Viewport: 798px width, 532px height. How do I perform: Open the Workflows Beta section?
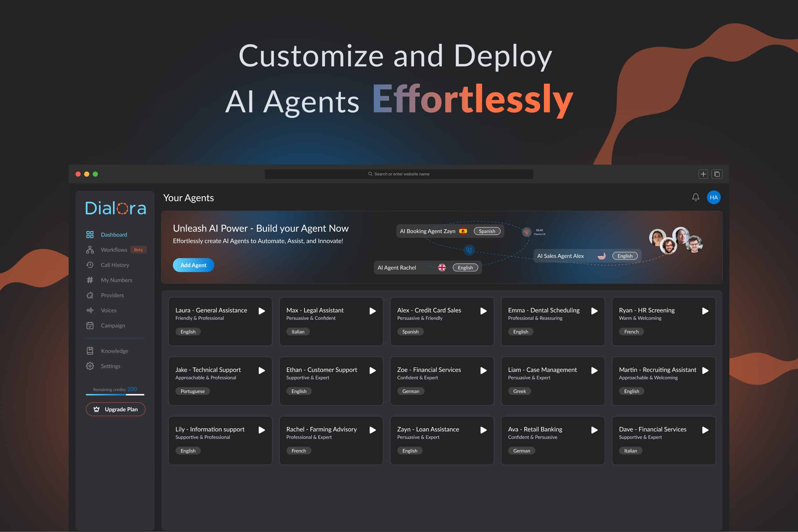(x=114, y=249)
